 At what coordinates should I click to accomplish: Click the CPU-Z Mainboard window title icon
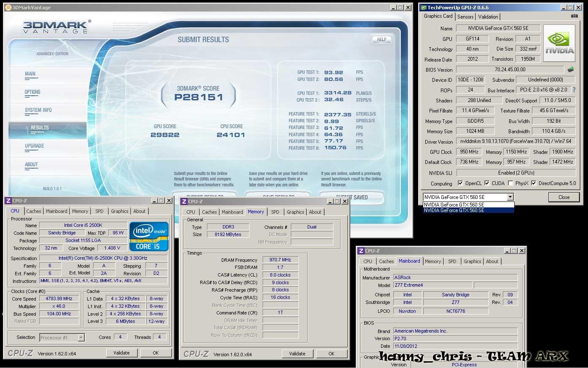pyautogui.click(x=361, y=251)
